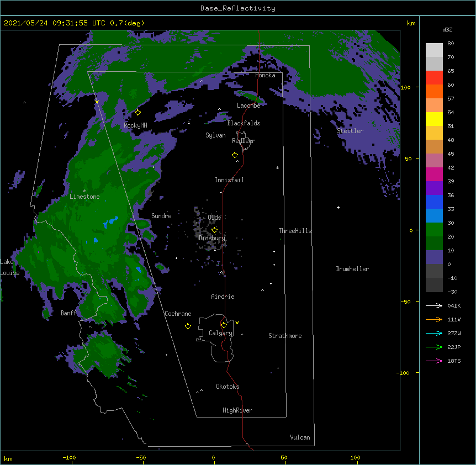Click the green 22JP arrow icon

tap(434, 347)
